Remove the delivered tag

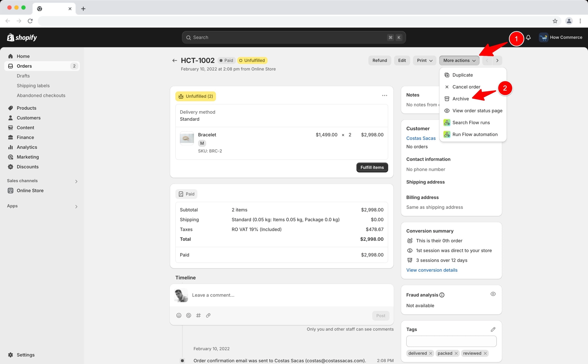pos(430,353)
